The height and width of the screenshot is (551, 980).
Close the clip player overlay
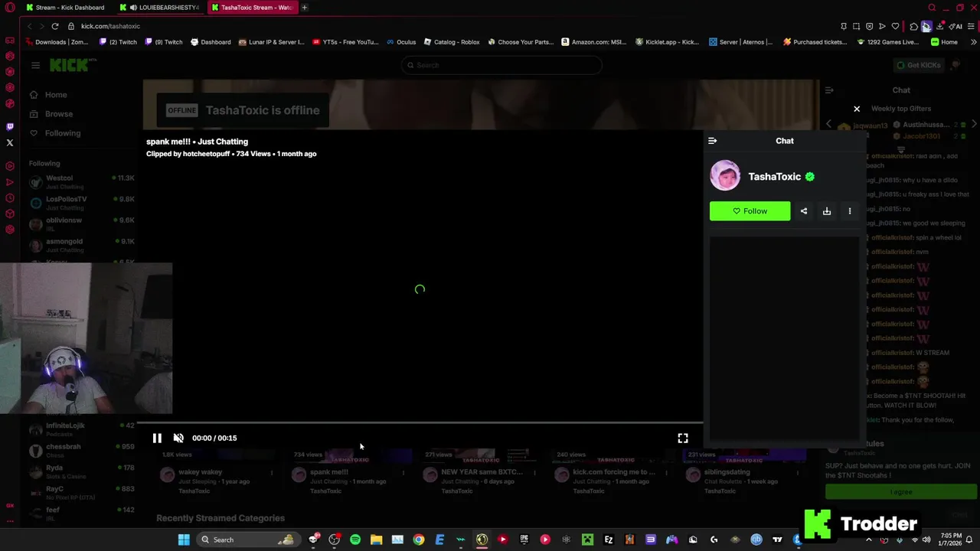857,109
